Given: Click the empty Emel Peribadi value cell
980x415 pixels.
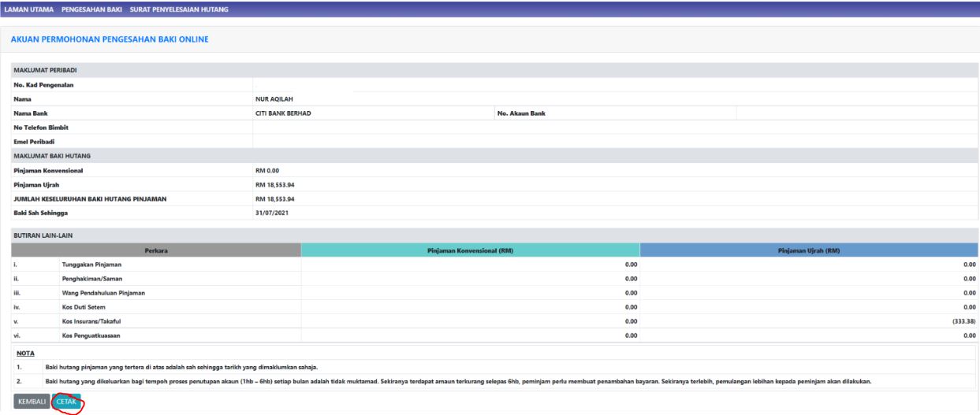Looking at the screenshot, I should point(615,142).
